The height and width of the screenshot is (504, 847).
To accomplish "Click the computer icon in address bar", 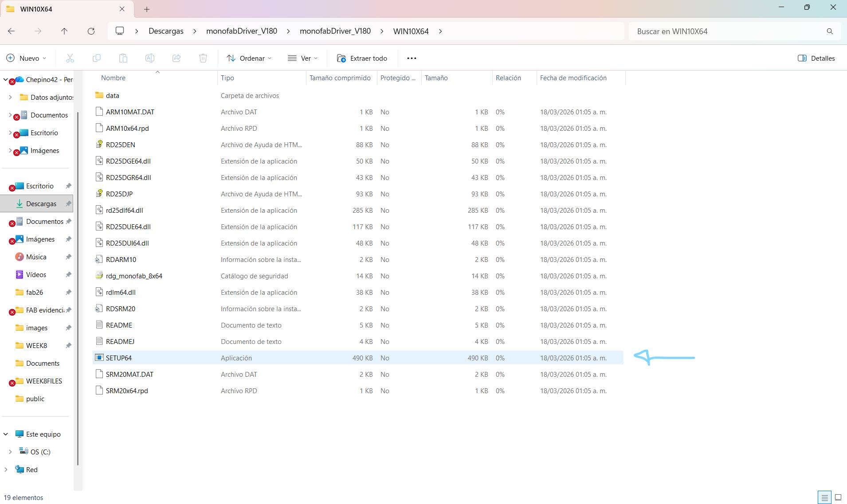I will click(120, 31).
